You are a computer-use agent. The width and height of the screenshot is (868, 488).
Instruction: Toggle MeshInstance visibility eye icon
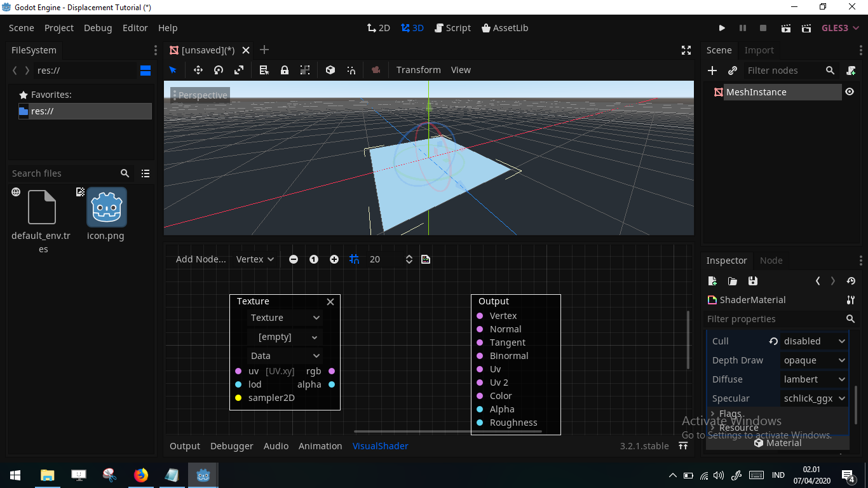pyautogui.click(x=850, y=91)
